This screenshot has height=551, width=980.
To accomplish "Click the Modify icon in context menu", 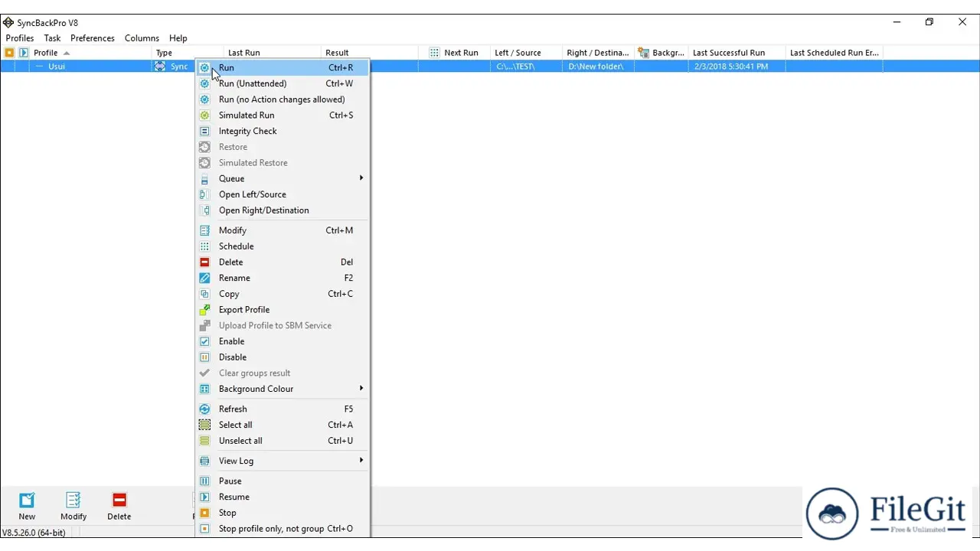I will pos(204,230).
